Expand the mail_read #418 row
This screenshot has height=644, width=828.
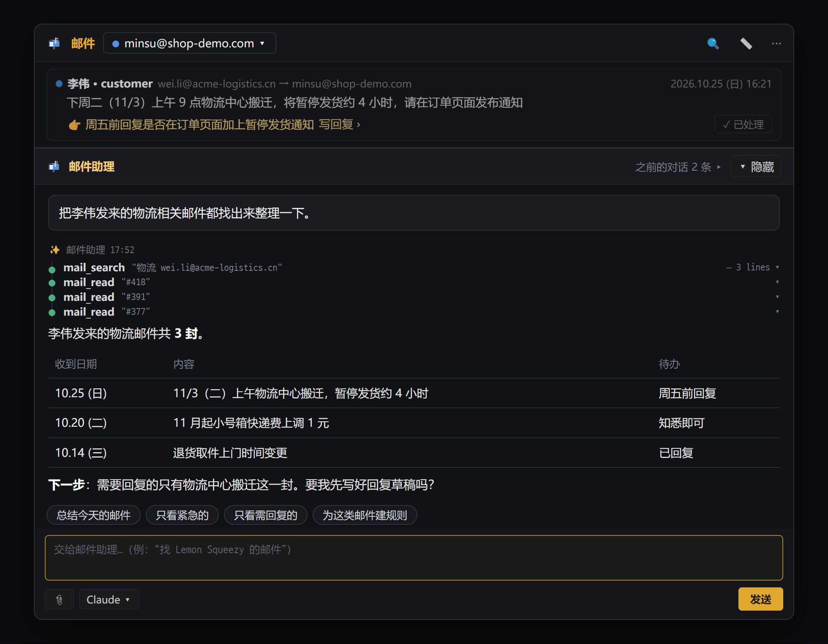(x=777, y=282)
